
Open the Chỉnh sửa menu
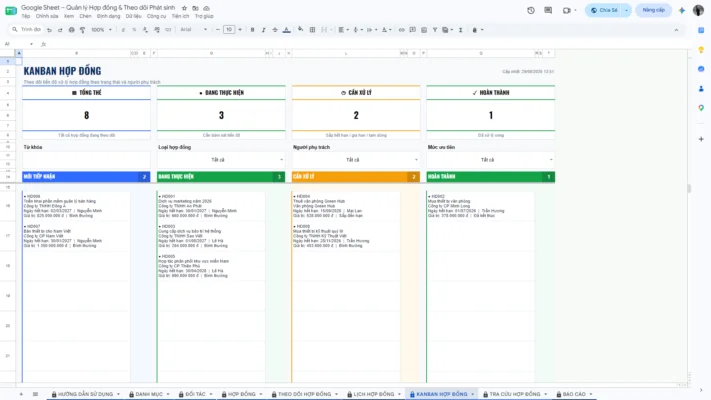point(47,16)
